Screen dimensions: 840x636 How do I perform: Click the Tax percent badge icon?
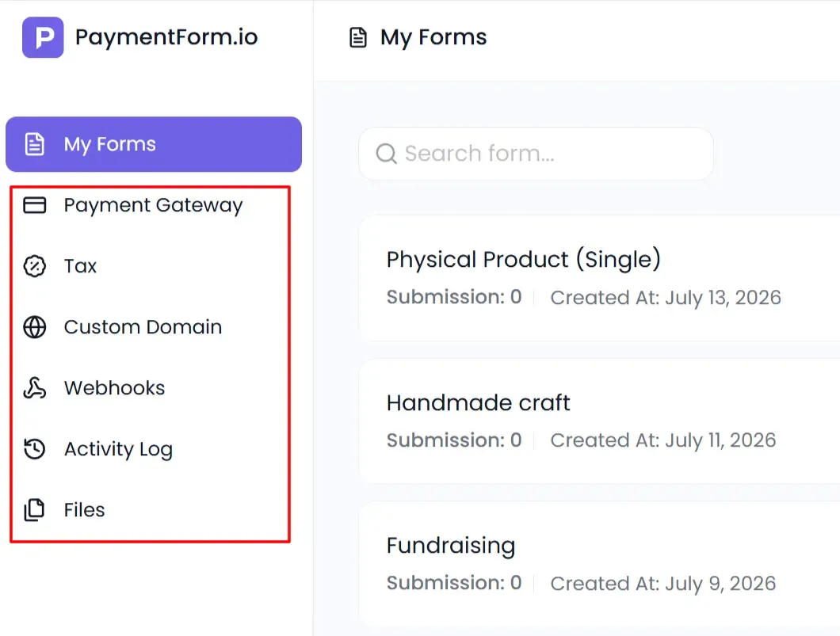coord(35,266)
